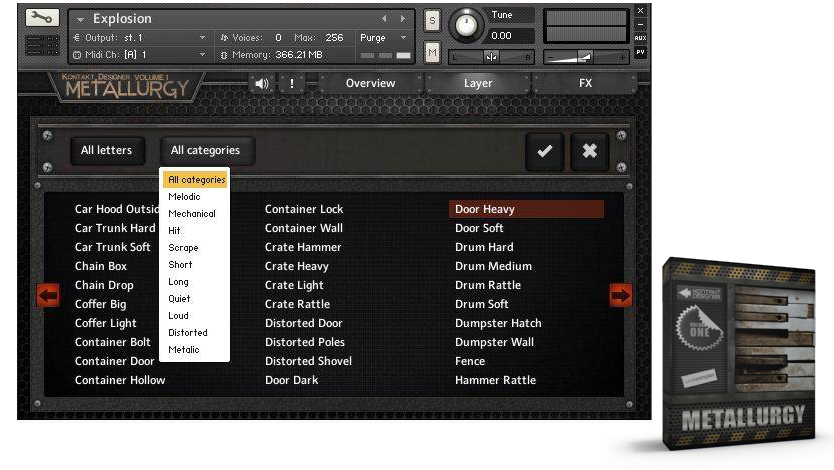Select Crate Rattle sample

pos(297,305)
